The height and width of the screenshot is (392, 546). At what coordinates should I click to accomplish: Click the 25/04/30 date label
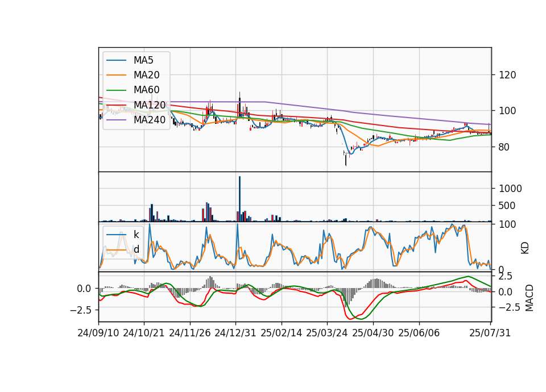pos(373,333)
